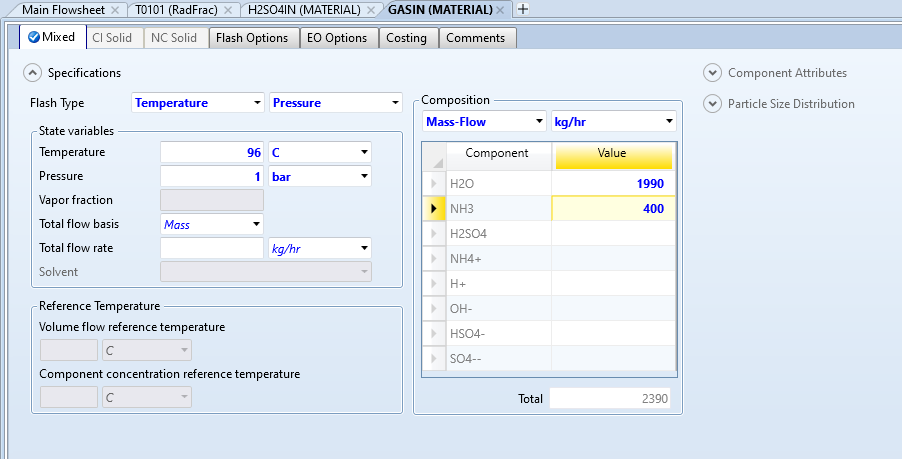Click the plus icon to add tab
This screenshot has height=459, width=902.
click(522, 9)
